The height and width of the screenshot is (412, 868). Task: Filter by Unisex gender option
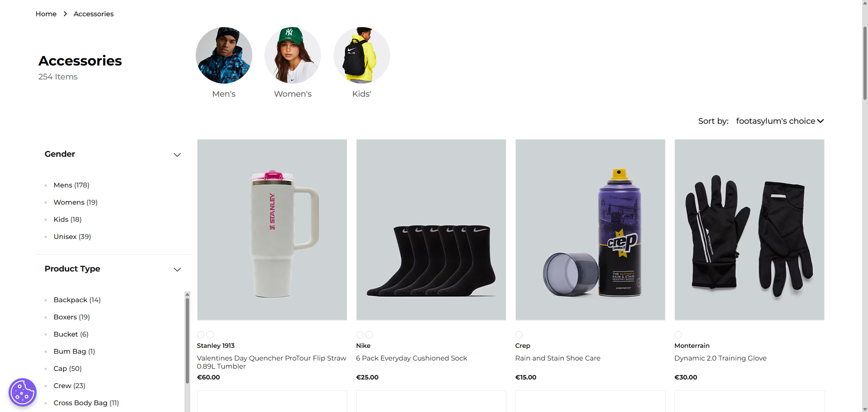[x=72, y=237]
